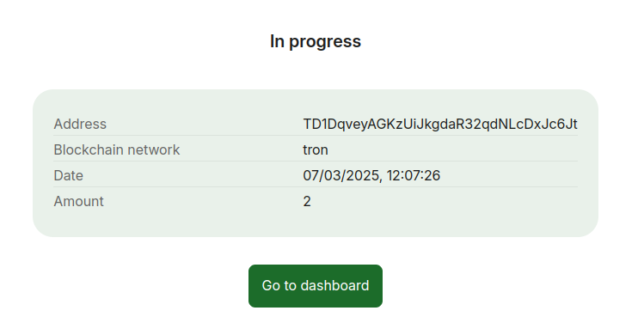This screenshot has width=644, height=329.
Task: Click the year 2025 in the date
Action: 360,175
